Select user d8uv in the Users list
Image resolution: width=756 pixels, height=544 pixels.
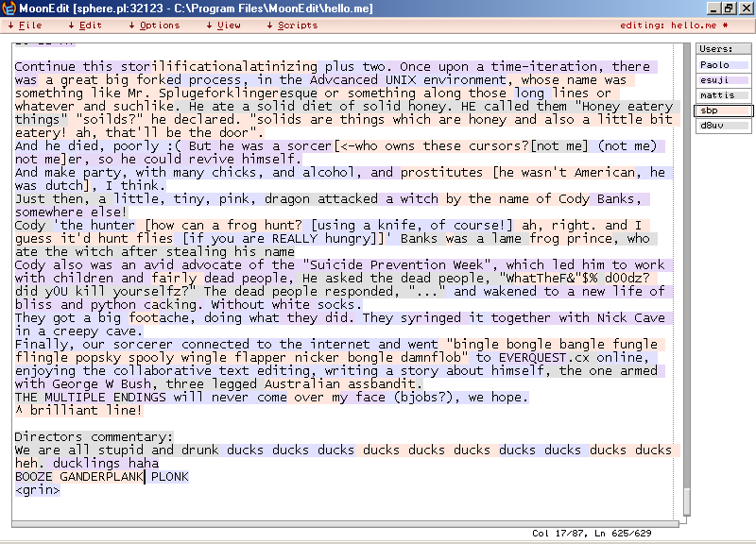coord(724,126)
